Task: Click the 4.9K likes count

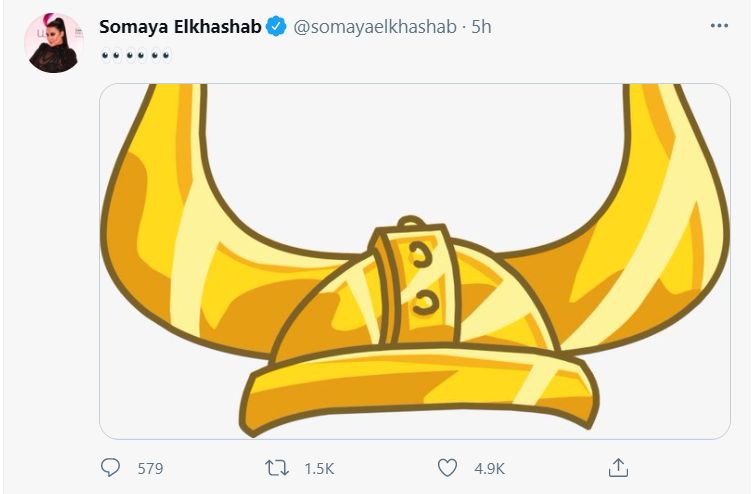Action: [489, 468]
